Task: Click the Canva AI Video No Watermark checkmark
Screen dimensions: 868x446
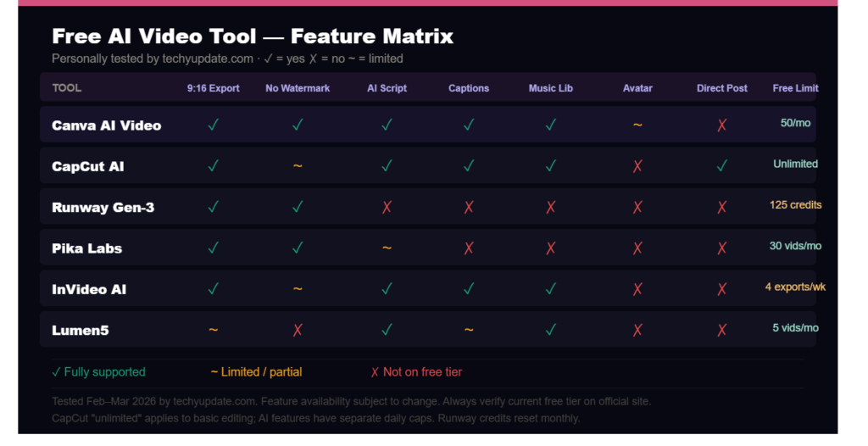Action: point(298,125)
